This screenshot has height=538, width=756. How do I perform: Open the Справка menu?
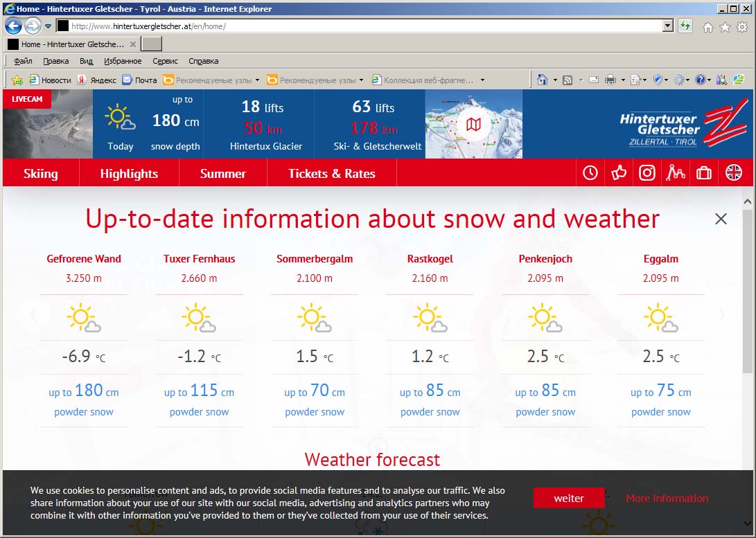point(204,61)
